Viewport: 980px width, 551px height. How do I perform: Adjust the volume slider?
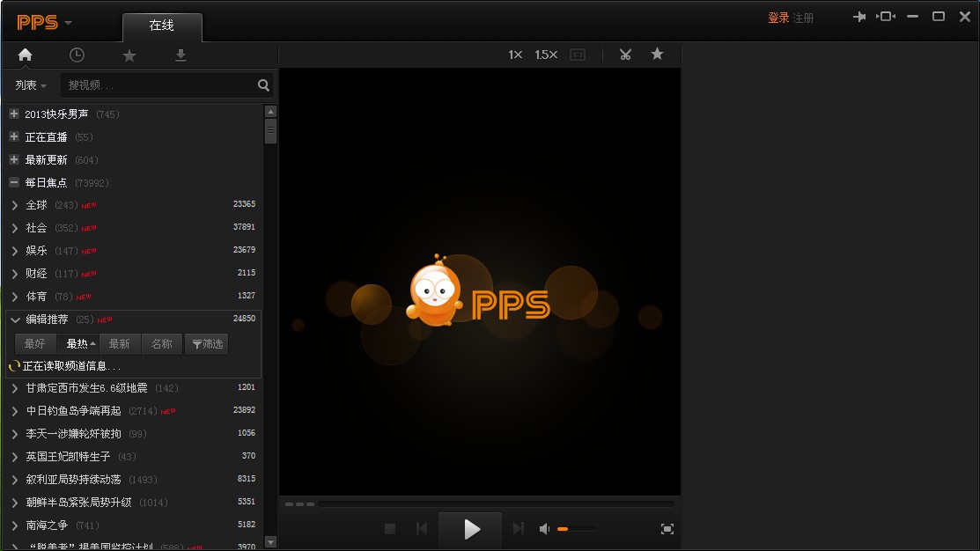coord(576,529)
